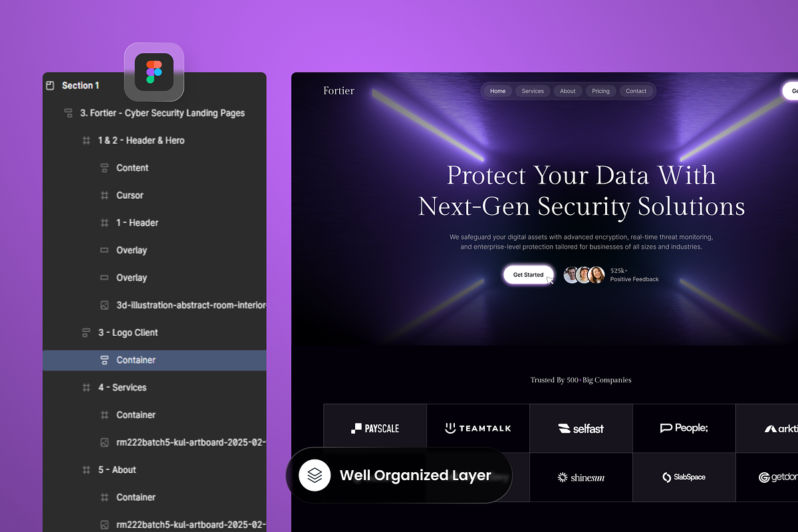Select the Section 1 layer row
The height and width of the screenshot is (532, 798).
pyautogui.click(x=154, y=86)
